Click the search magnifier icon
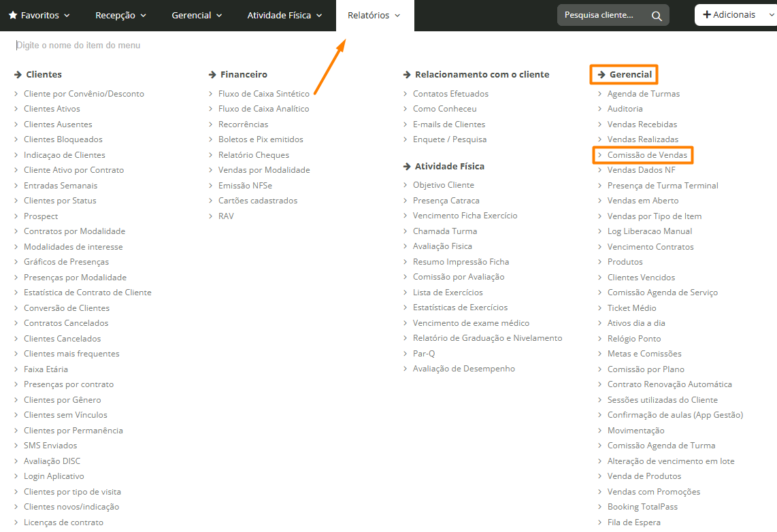Viewport: 777px width, 532px height. [x=657, y=16]
